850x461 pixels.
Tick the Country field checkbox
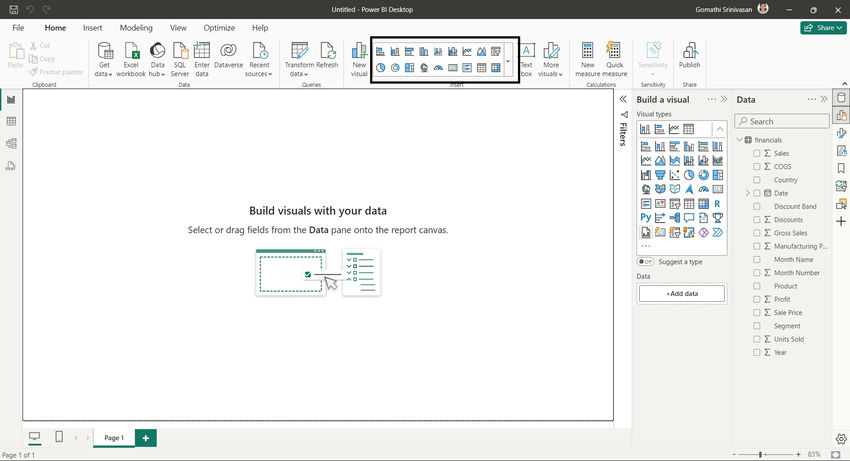(x=757, y=180)
